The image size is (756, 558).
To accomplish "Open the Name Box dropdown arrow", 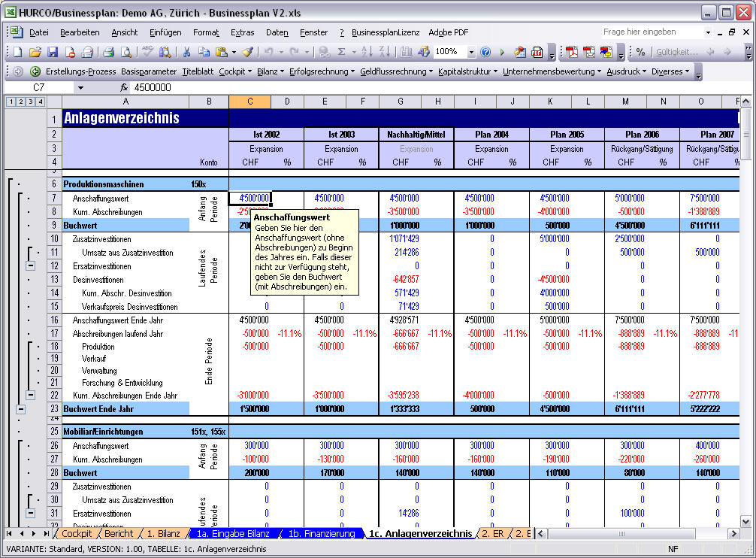I will [x=80, y=87].
